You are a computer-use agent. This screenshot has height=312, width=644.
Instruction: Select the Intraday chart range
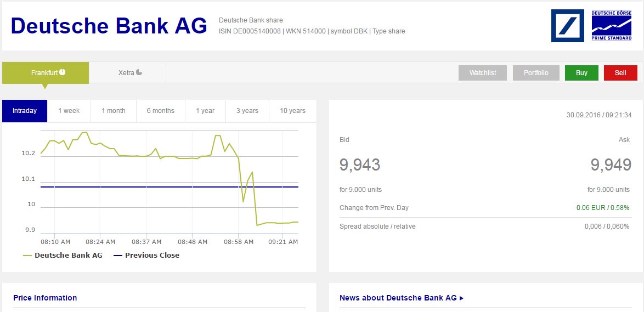[x=25, y=111]
